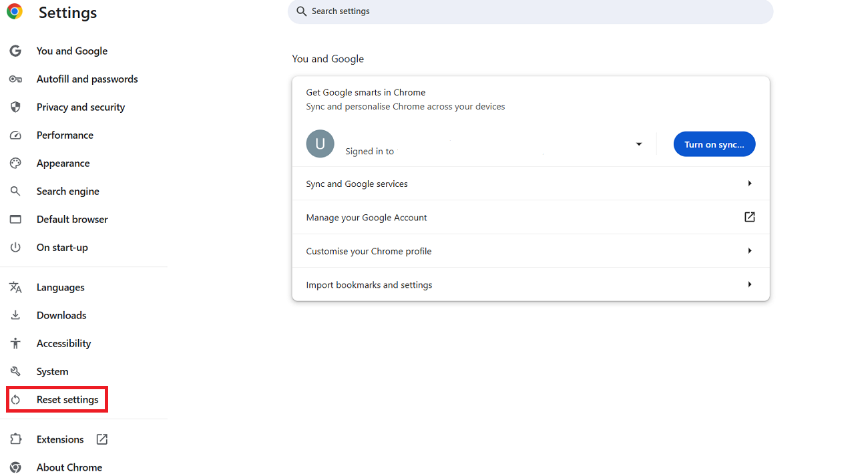Click the window icon for Default browser
Image resolution: width=868 pixels, height=476 pixels.
[15, 219]
